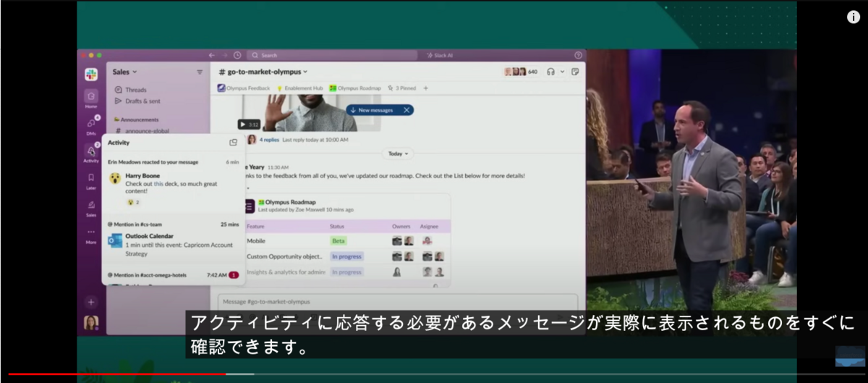
Task: Open the Later bookmark icon
Action: pos(91,180)
